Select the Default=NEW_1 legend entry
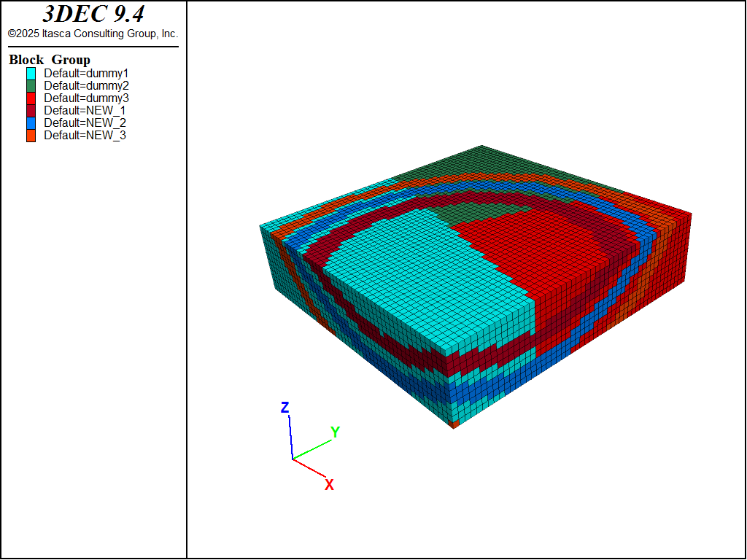This screenshot has height=560, width=747. coord(85,110)
